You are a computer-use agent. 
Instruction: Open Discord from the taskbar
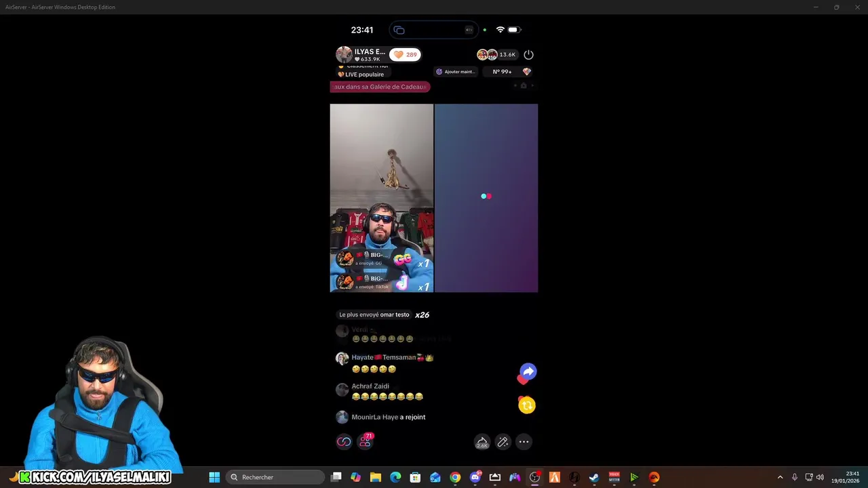[x=475, y=477]
